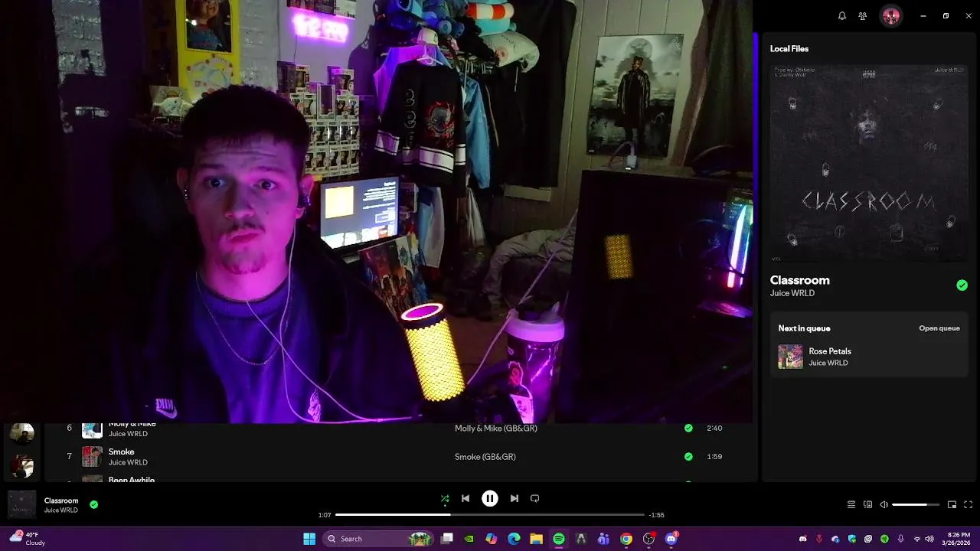The width and height of the screenshot is (980, 551).
Task: Open the system tray volume icon
Action: (x=929, y=539)
